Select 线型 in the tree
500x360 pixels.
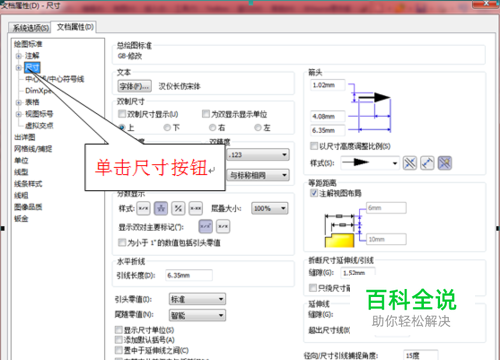tap(21, 172)
